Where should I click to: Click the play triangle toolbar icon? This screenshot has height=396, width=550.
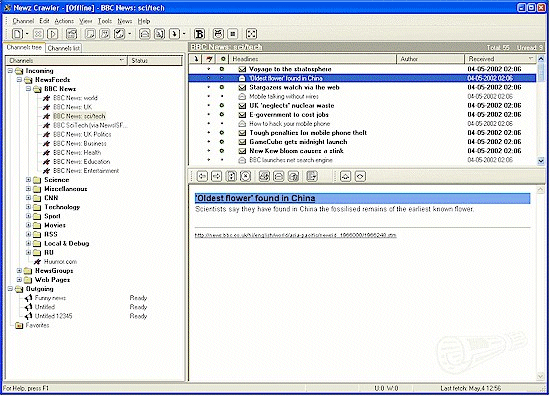[x=53, y=34]
